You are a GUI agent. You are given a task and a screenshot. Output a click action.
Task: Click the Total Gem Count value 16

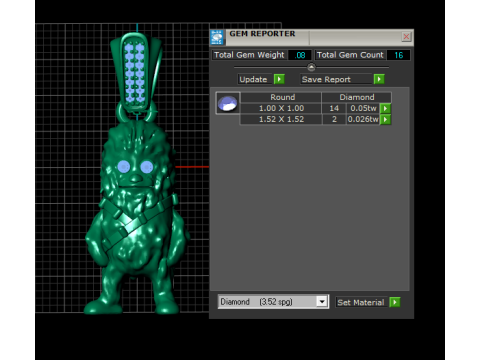click(x=398, y=55)
